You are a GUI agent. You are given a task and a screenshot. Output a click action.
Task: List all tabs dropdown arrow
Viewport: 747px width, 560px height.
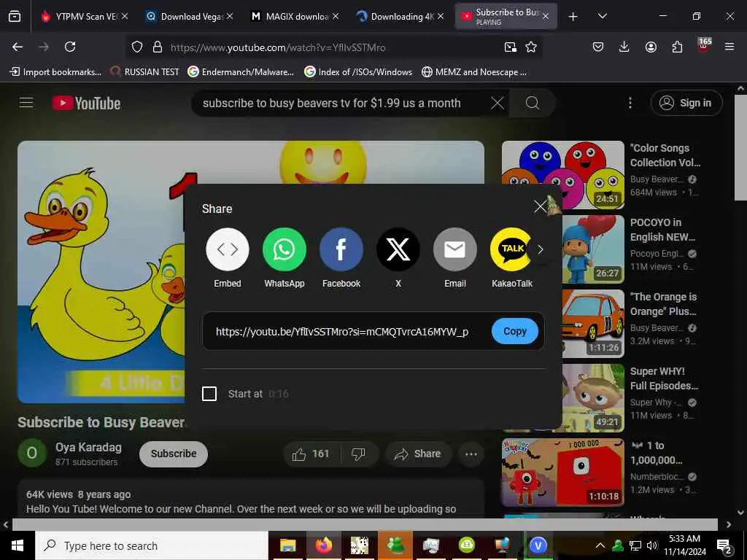[x=602, y=16]
